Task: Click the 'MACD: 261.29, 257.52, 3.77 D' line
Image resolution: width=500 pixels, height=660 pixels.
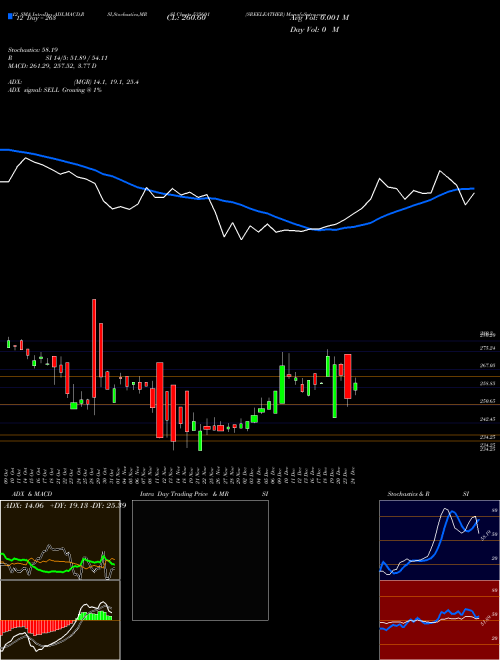Action: point(52,66)
